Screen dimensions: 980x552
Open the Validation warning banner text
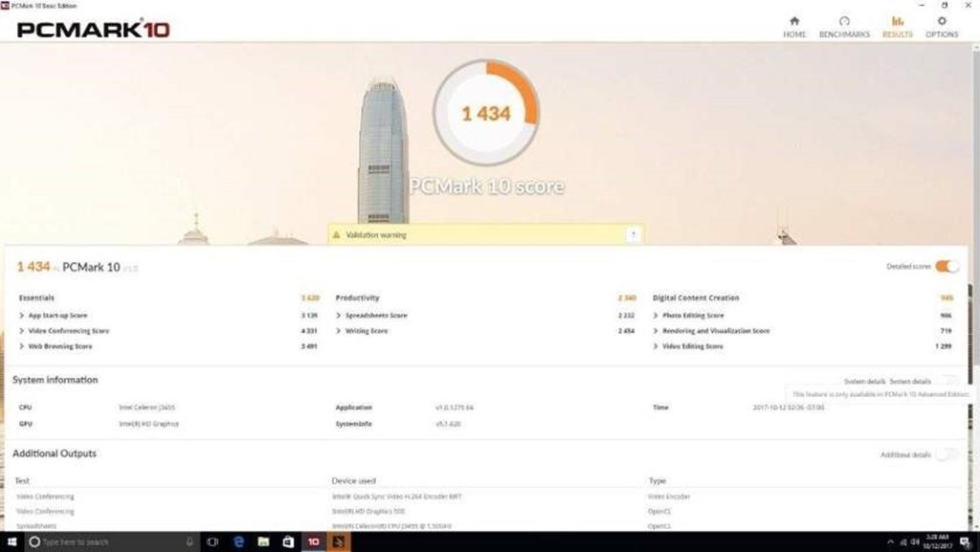tap(375, 234)
